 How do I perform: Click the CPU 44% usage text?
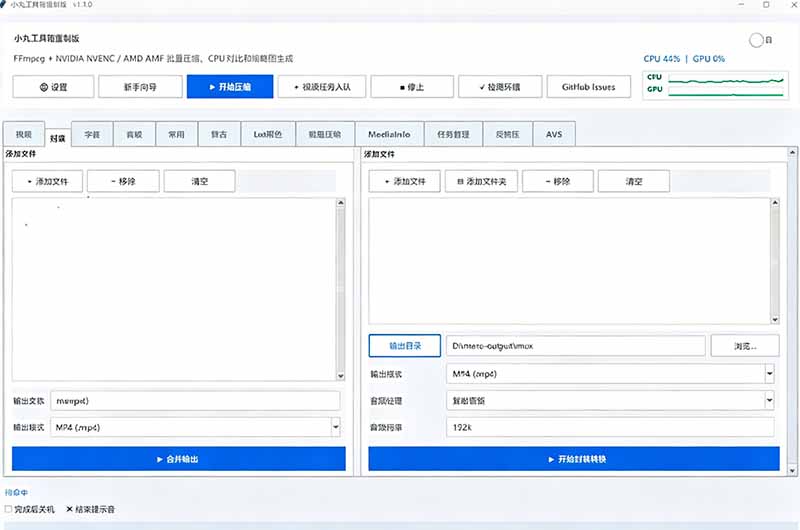point(662,59)
